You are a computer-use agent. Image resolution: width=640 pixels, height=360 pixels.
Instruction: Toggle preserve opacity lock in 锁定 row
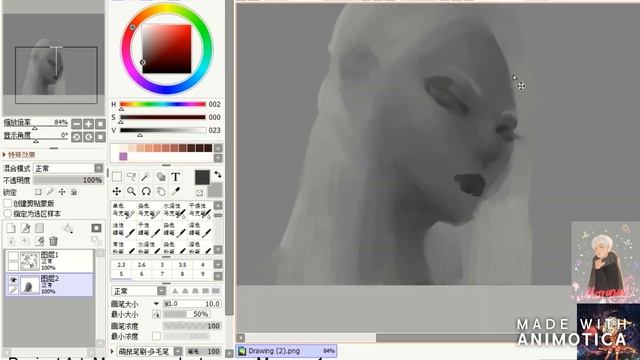pyautogui.click(x=38, y=192)
